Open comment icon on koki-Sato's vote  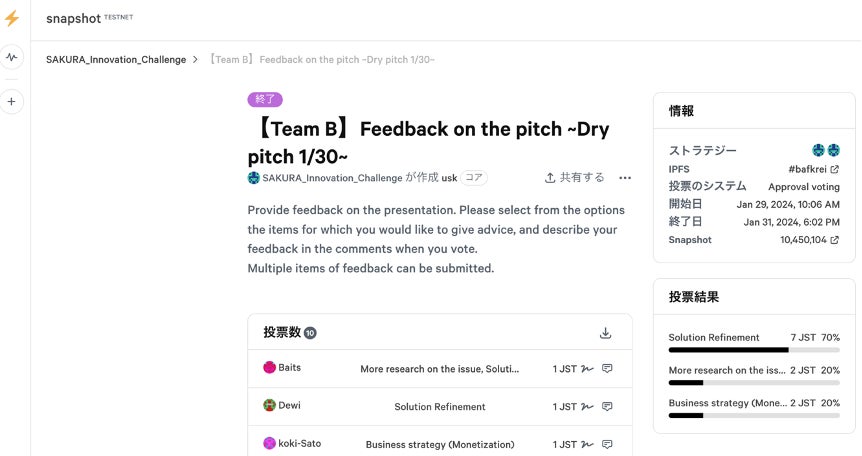point(607,444)
